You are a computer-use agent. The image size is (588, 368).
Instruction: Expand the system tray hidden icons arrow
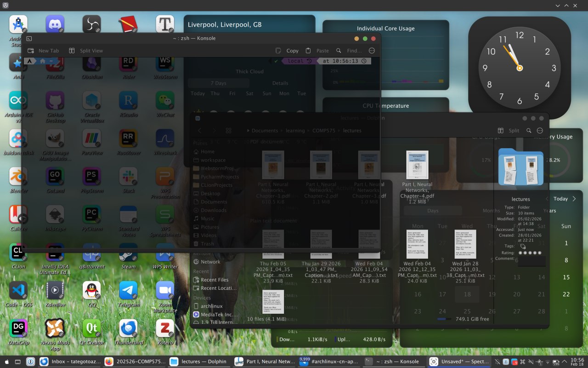coord(563,362)
